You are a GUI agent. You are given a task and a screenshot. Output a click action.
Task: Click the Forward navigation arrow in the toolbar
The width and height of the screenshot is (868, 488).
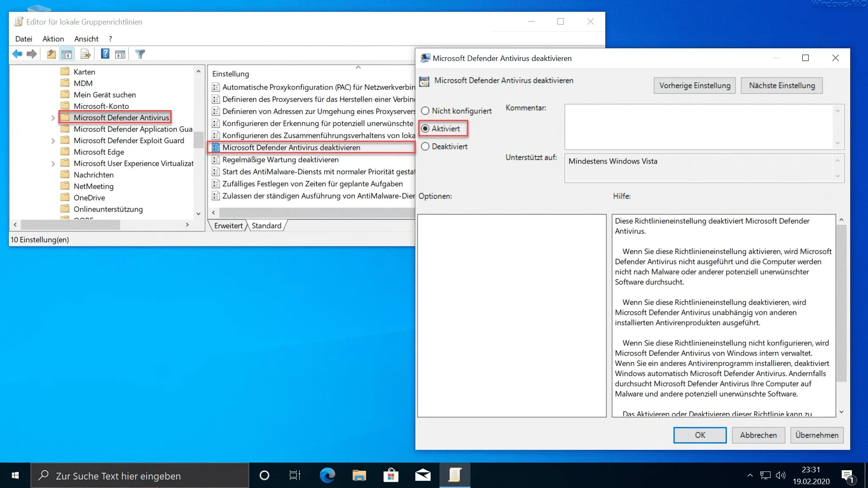pos(32,54)
